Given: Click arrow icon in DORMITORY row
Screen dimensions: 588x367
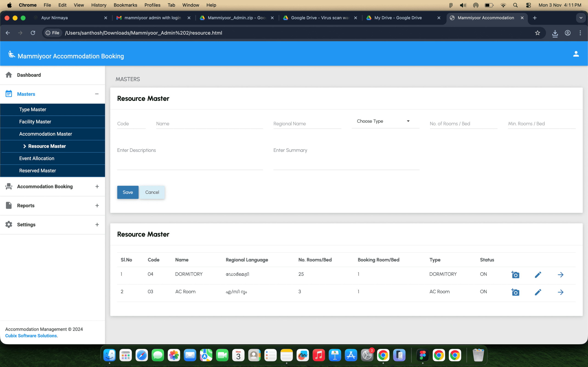Looking at the screenshot, I should (x=560, y=275).
